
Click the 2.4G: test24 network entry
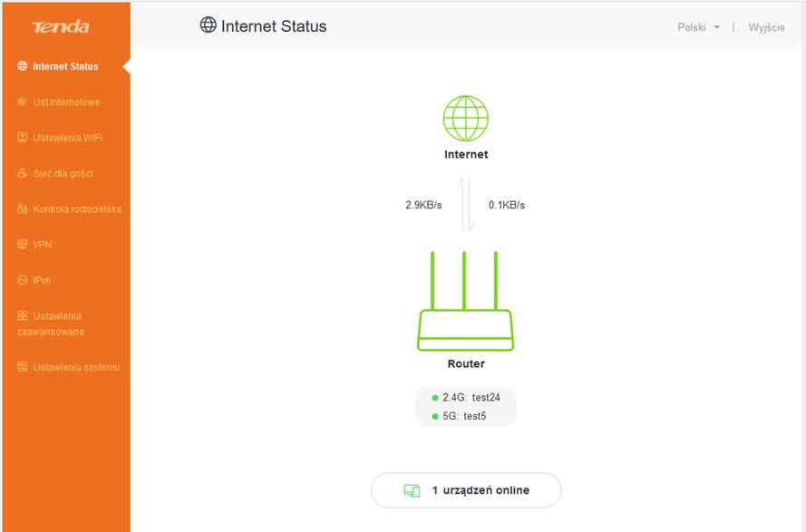coord(466,397)
